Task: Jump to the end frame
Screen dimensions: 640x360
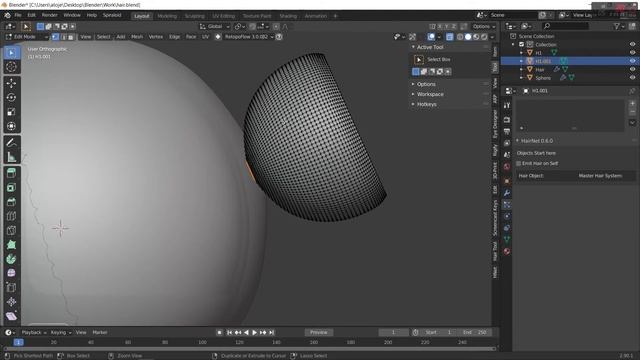Action: (x=272, y=333)
